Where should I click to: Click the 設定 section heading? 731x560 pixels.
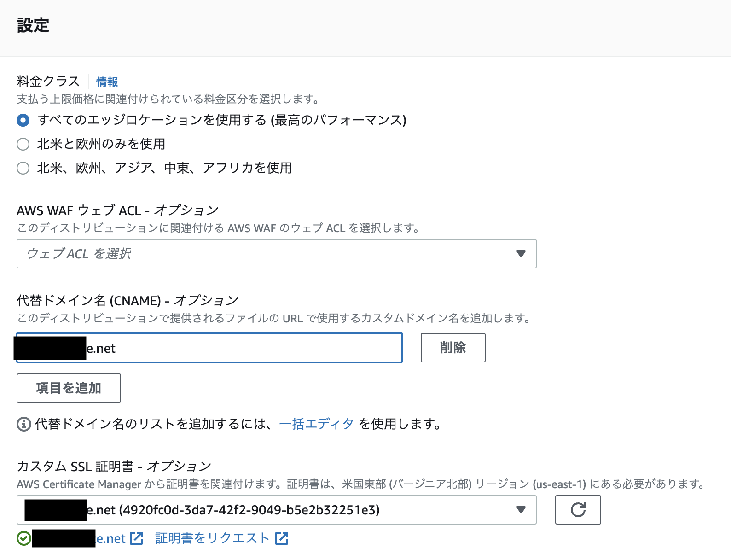pos(33,25)
